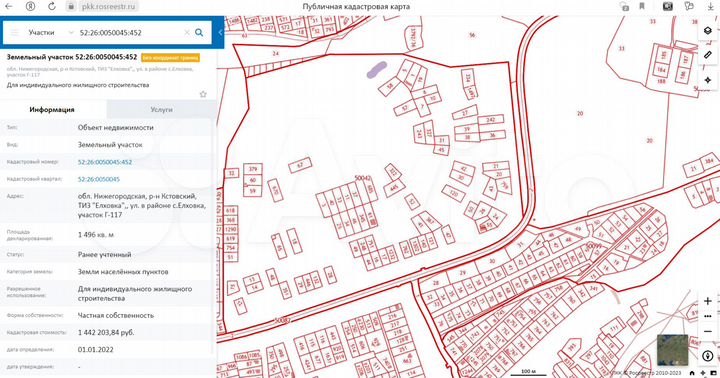This screenshot has height=378, width=720.
Task: Switch basemap via satellite thumbnail
Action: click(673, 350)
